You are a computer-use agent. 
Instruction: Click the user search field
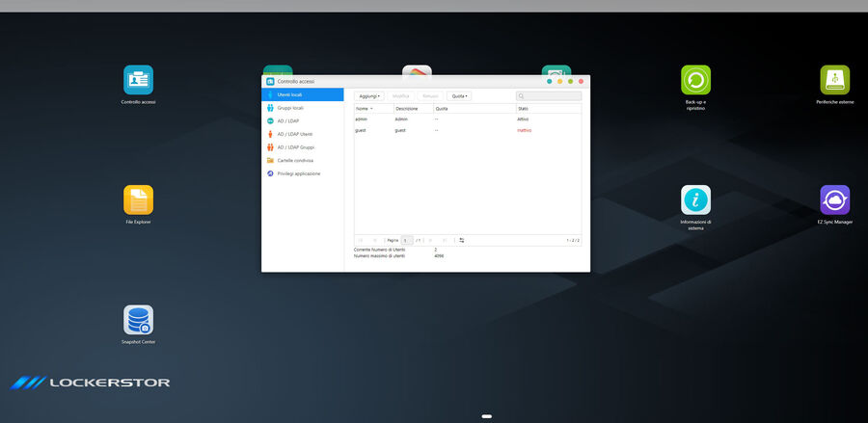552,96
